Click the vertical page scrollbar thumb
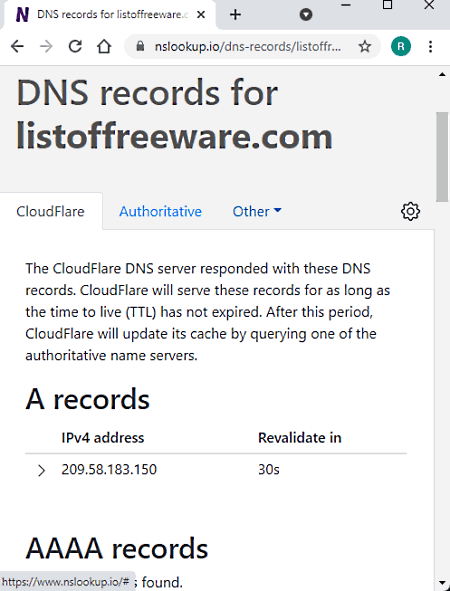 click(442, 157)
